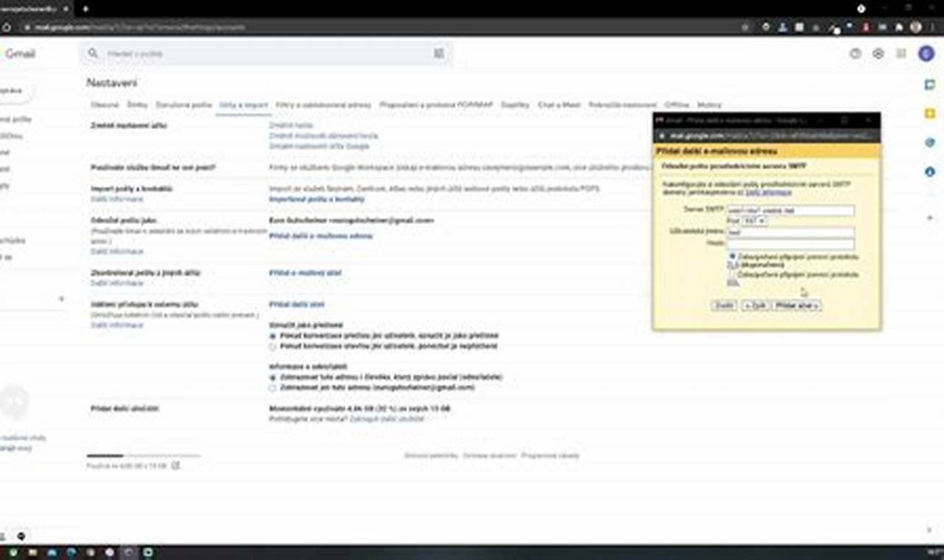Open the Google apps grid
Viewport: 944px width, 560px height.
(901, 54)
